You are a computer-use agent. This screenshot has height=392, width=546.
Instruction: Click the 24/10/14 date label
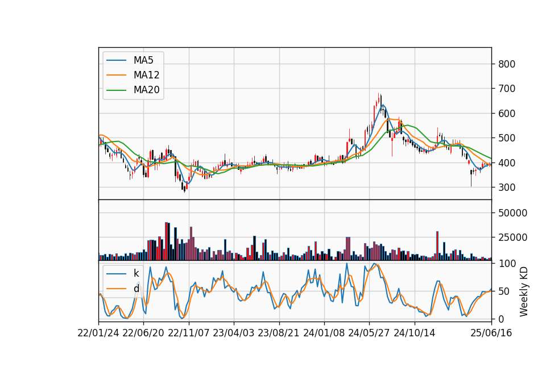click(415, 333)
